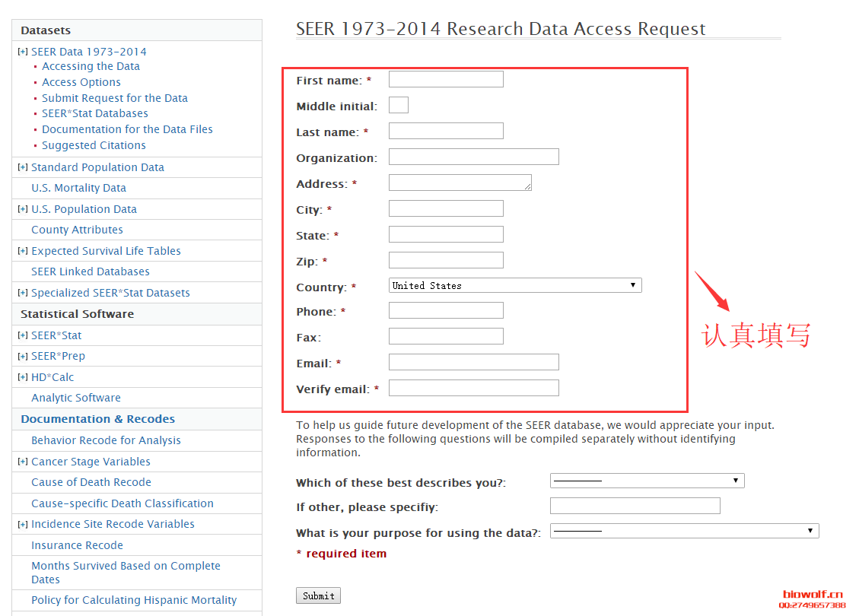This screenshot has height=616, width=859.
Task: Open HD*Calc link
Action: click(x=52, y=377)
